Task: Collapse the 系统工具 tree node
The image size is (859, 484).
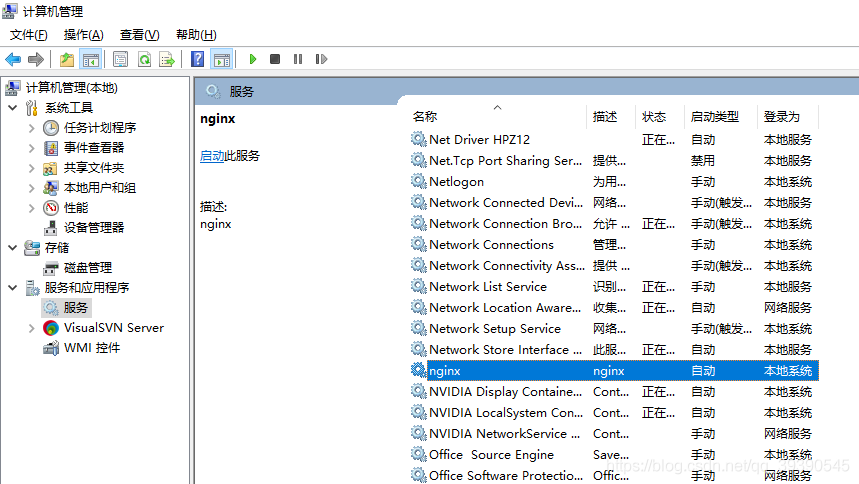Action: click(12, 108)
